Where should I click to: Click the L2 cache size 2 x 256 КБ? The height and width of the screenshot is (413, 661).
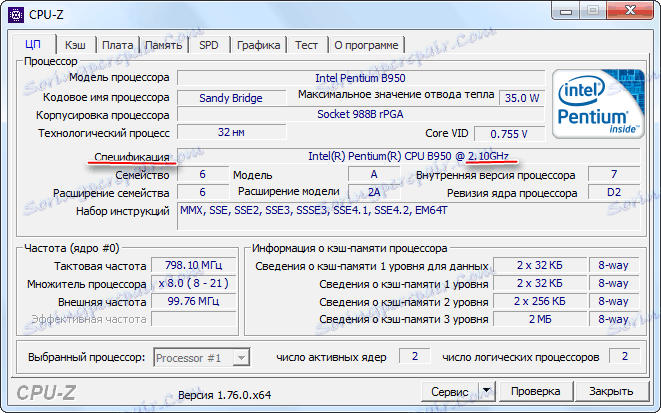(540, 301)
